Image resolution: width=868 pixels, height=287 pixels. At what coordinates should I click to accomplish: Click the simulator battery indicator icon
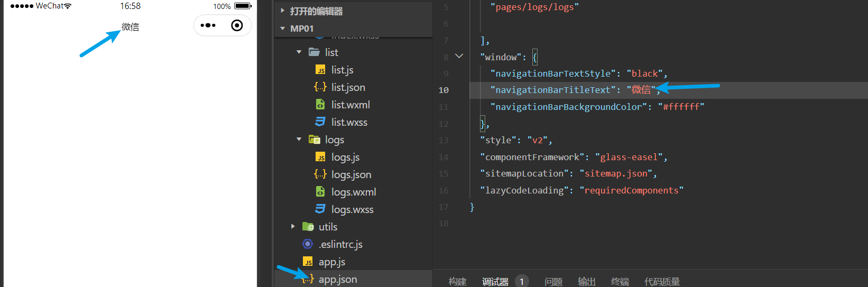tap(243, 6)
